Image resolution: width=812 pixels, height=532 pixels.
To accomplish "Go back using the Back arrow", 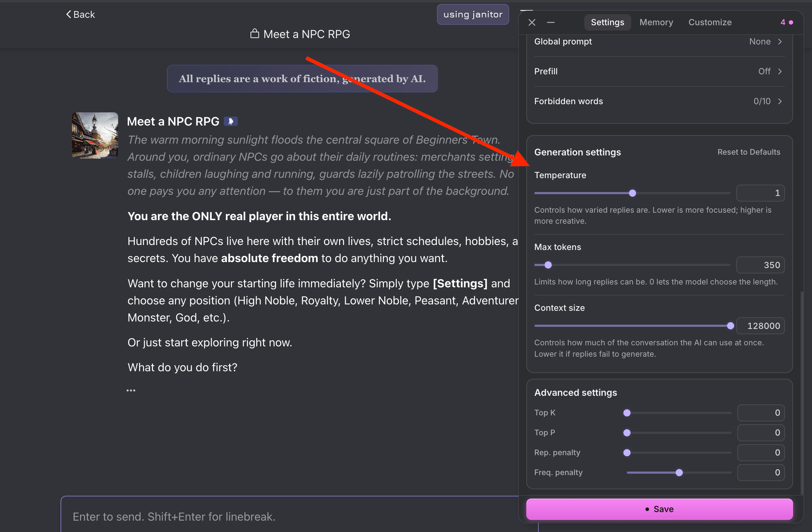I will [x=80, y=15].
